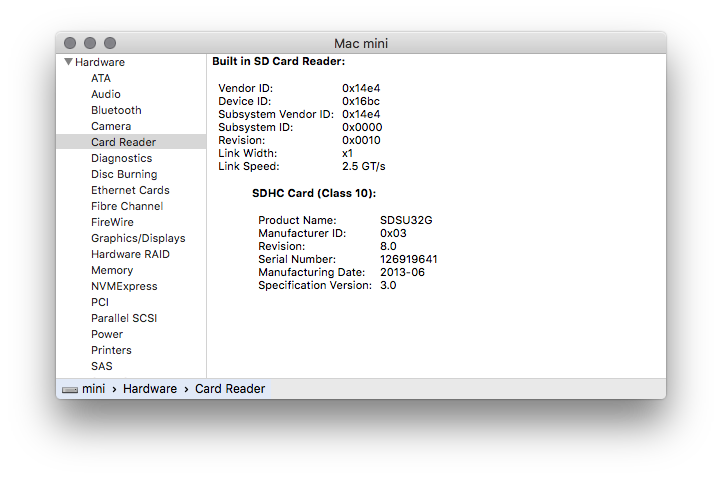Open the Bluetooth hardware section
Image resolution: width=722 pixels, height=479 pixels.
pos(116,111)
